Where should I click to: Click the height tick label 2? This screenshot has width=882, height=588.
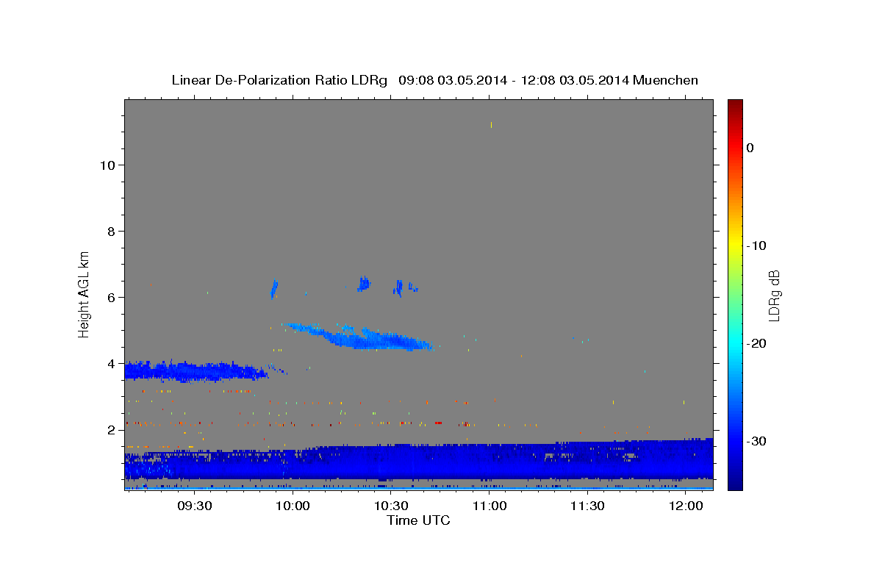point(112,430)
